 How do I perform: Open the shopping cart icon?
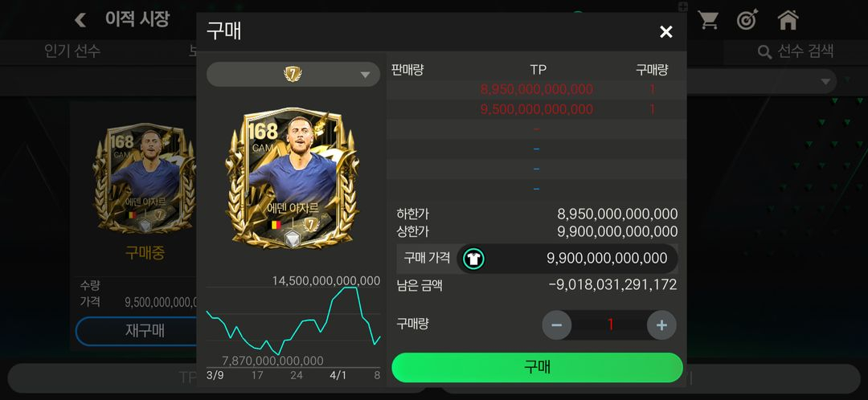point(707,20)
